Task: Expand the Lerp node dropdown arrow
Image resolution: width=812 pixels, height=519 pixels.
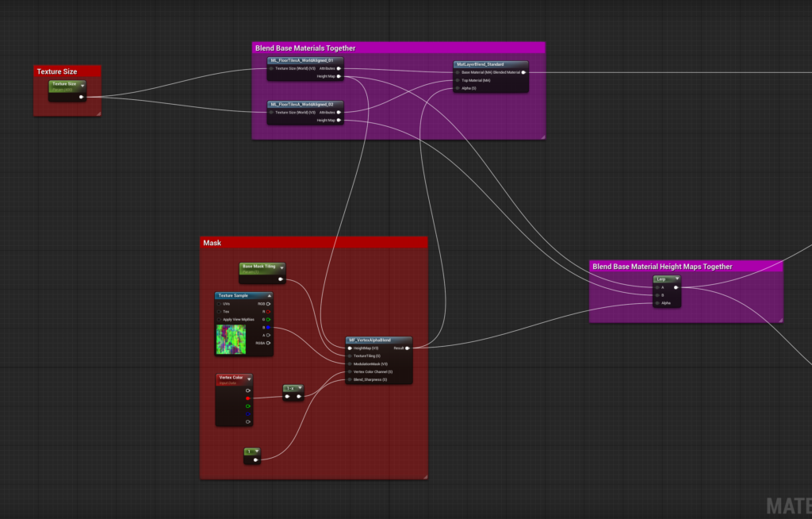Action: [x=676, y=279]
